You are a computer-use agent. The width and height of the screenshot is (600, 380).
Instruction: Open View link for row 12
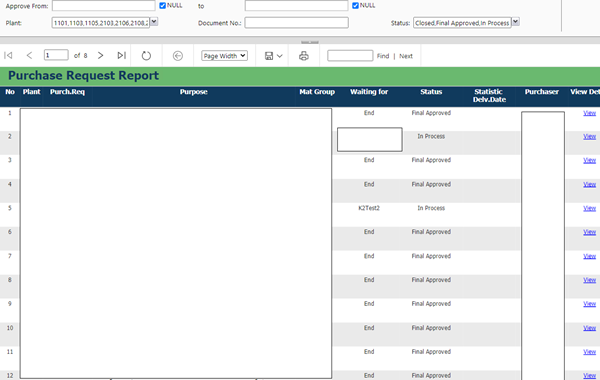click(x=589, y=375)
